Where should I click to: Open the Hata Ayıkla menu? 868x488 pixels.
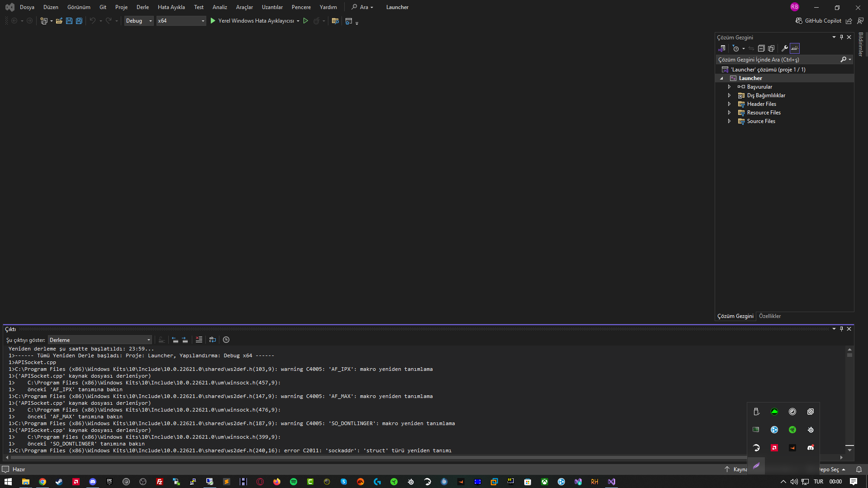[171, 7]
